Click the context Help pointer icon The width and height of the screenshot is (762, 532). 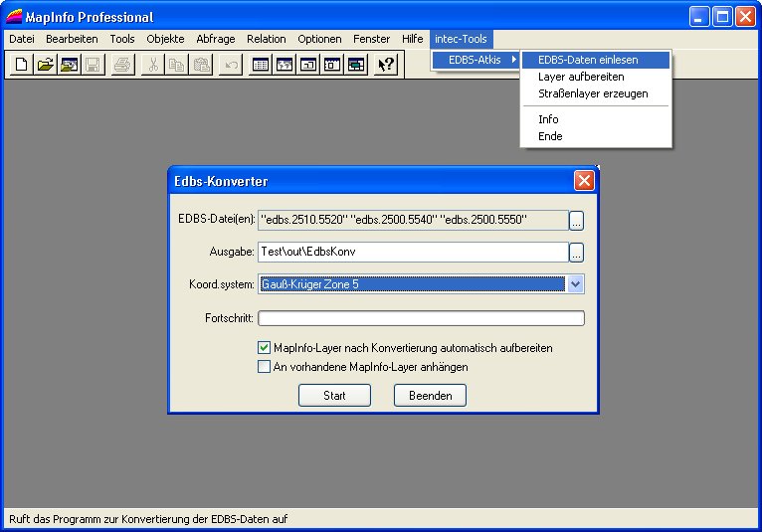[x=386, y=64]
